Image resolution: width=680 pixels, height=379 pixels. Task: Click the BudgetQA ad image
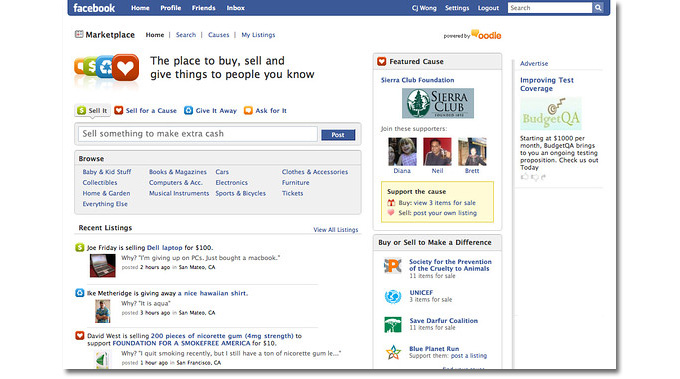coord(551,114)
